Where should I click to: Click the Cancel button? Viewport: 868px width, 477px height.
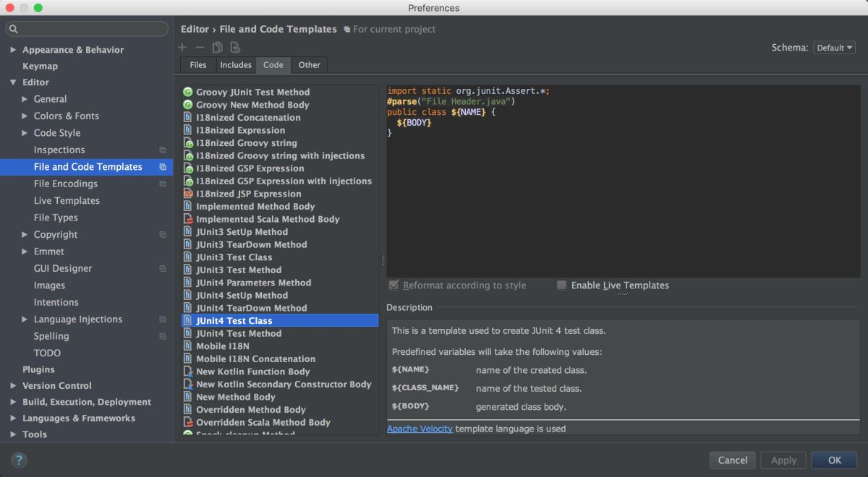(733, 460)
